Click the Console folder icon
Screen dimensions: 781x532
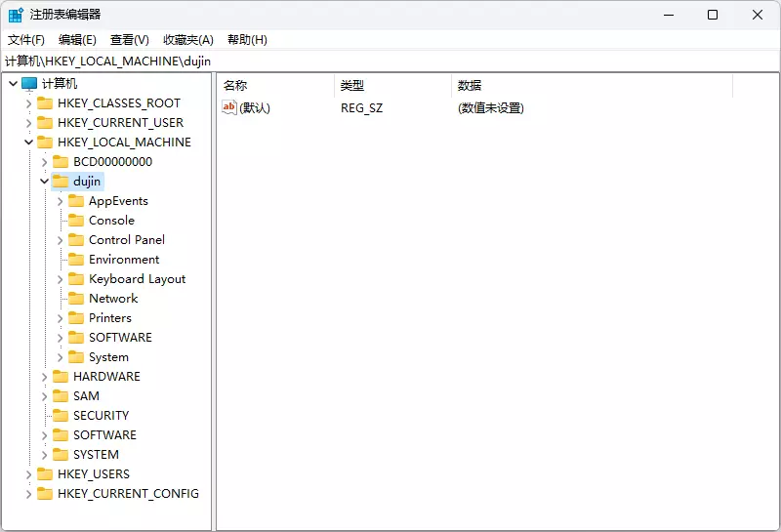(76, 221)
